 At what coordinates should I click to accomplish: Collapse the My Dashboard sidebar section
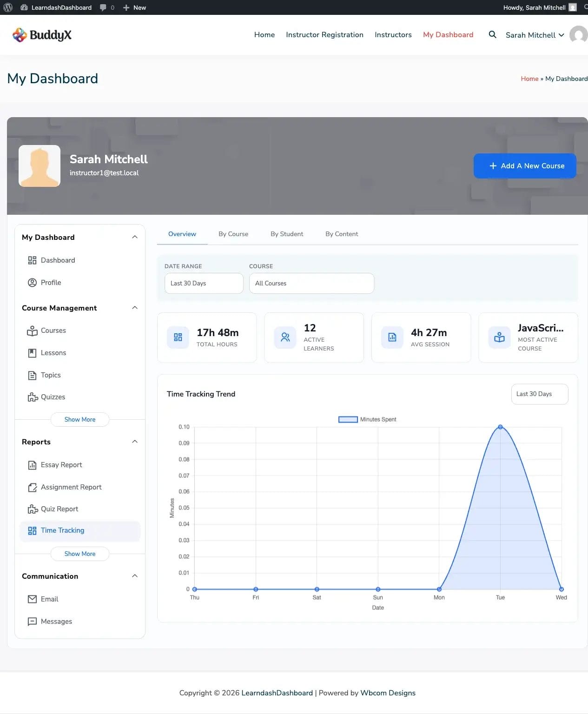click(x=135, y=237)
